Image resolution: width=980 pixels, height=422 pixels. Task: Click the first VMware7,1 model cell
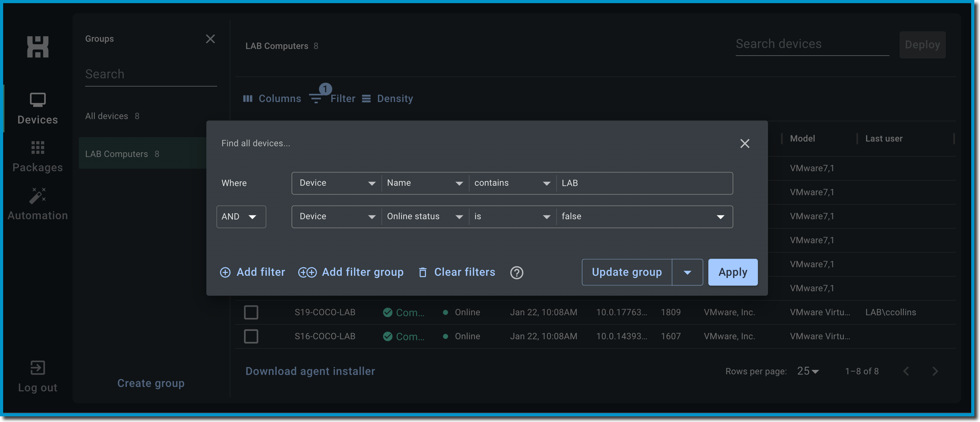pos(812,168)
